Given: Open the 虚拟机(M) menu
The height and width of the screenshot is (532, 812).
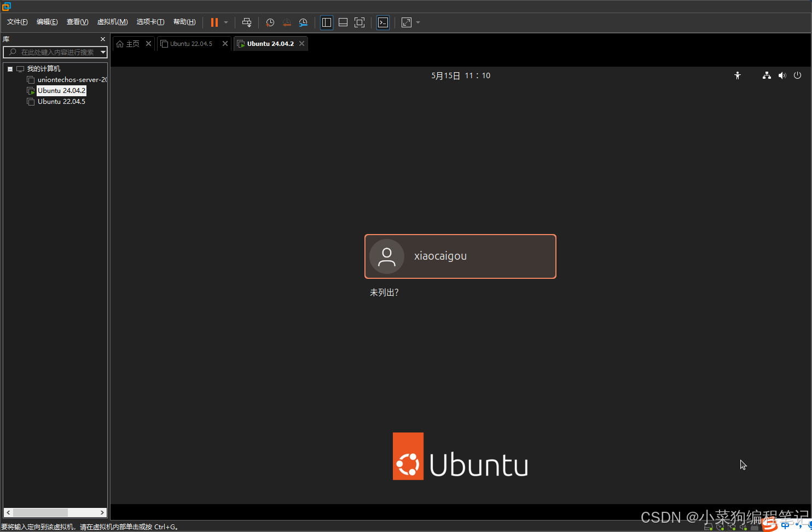Looking at the screenshot, I should [112, 22].
